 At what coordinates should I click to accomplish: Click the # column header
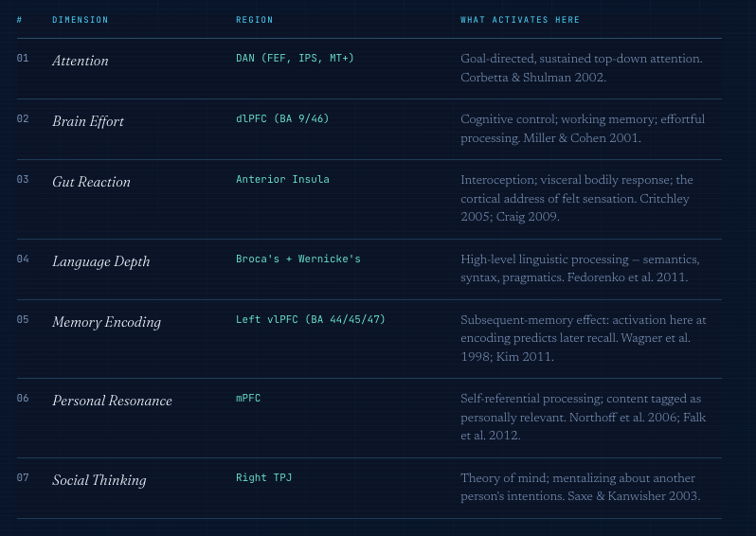point(19,20)
